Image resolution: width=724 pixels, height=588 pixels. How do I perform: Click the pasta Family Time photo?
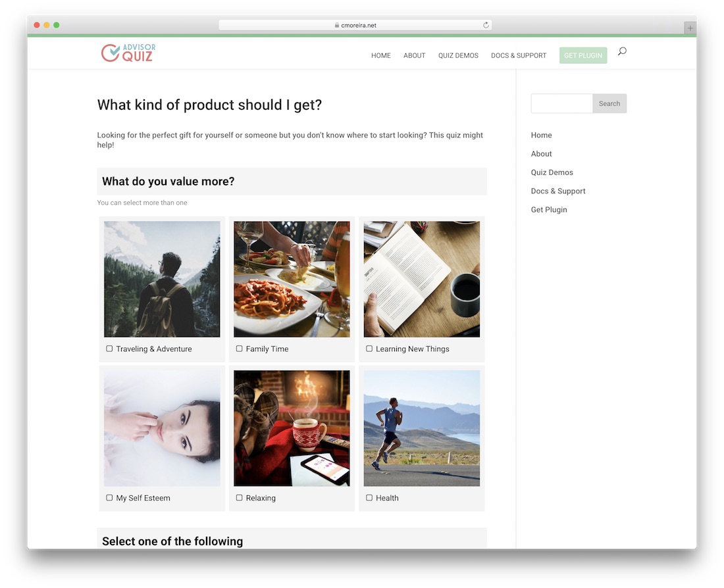click(x=292, y=279)
